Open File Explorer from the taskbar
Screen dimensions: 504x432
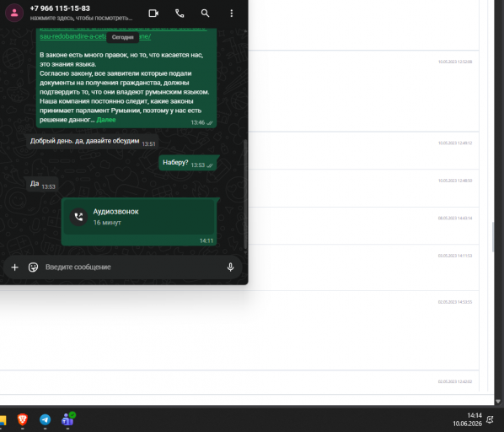(3, 420)
